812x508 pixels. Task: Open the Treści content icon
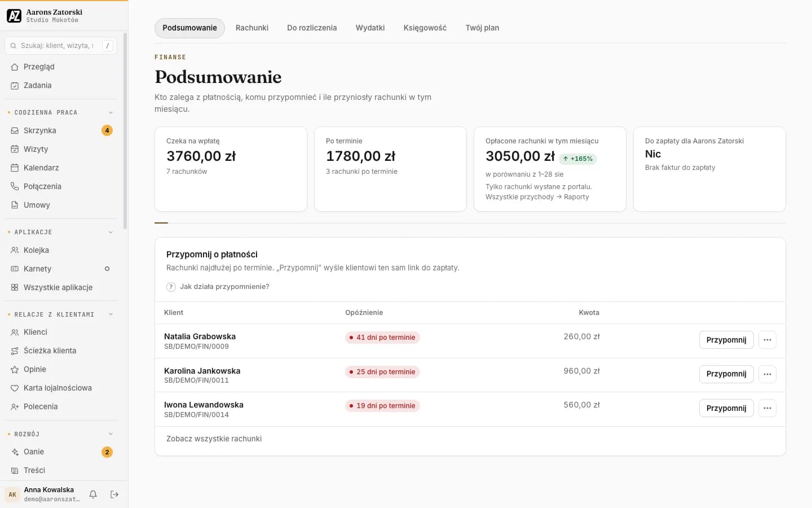(15, 470)
